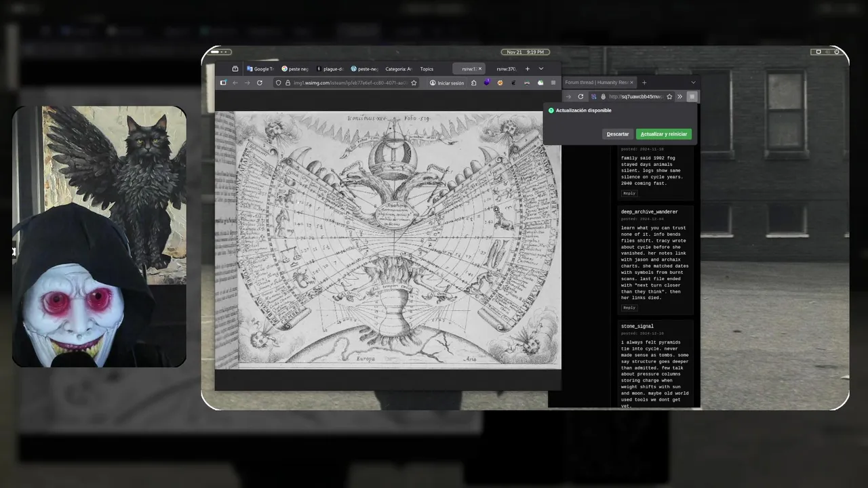Open the extensions puzzle icon

[473, 83]
